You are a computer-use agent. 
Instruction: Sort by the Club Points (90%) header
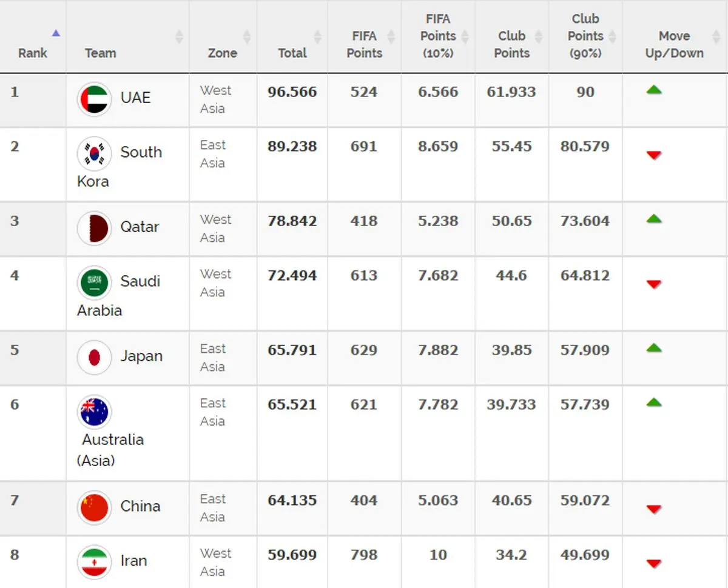(x=585, y=36)
